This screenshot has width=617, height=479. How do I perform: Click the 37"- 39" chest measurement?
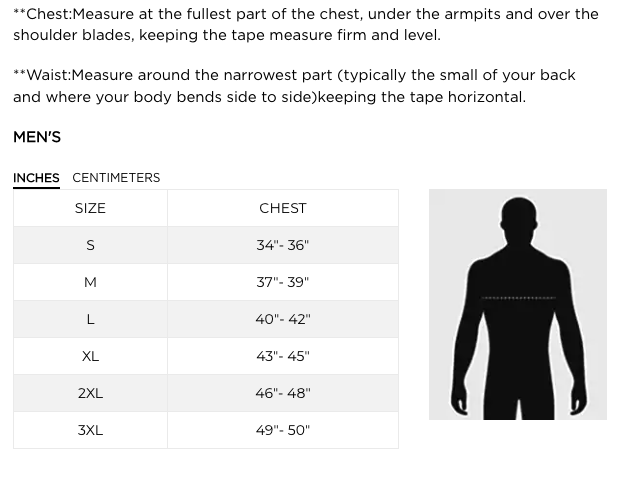tap(282, 282)
